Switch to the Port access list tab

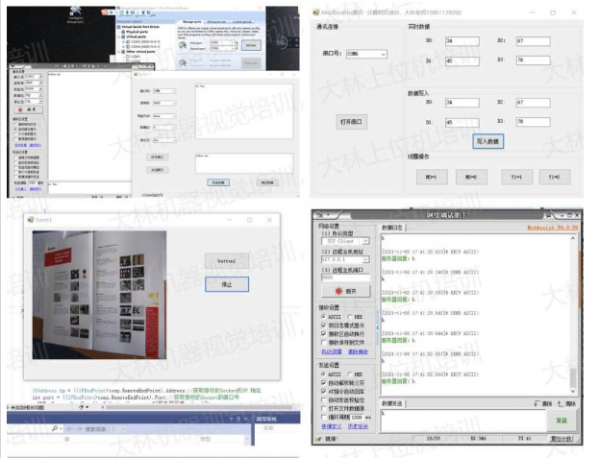pos(217,22)
